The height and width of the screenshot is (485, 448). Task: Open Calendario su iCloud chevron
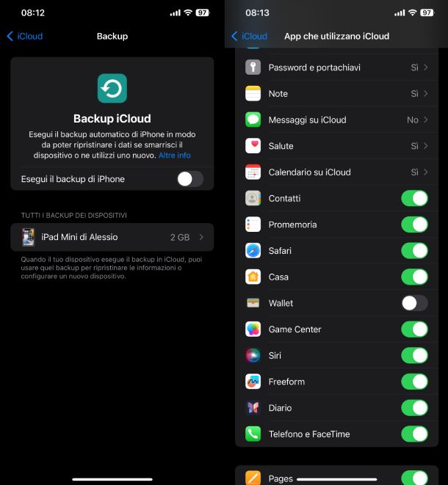(x=426, y=172)
